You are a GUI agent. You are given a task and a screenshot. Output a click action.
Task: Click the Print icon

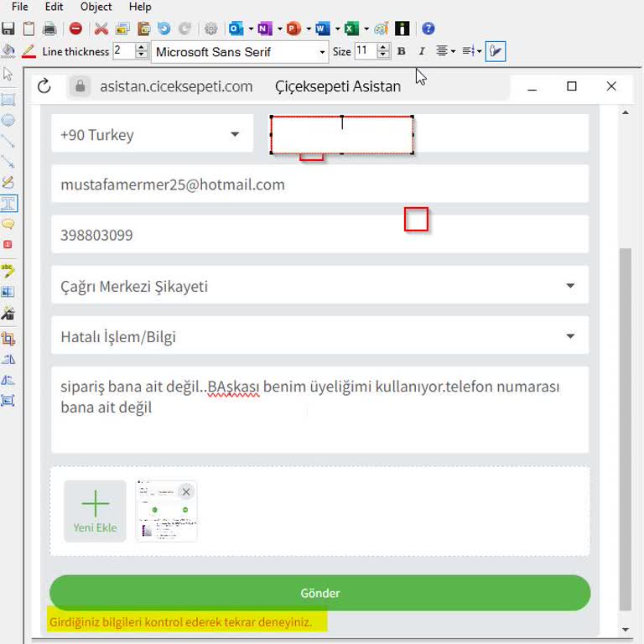[x=49, y=29]
